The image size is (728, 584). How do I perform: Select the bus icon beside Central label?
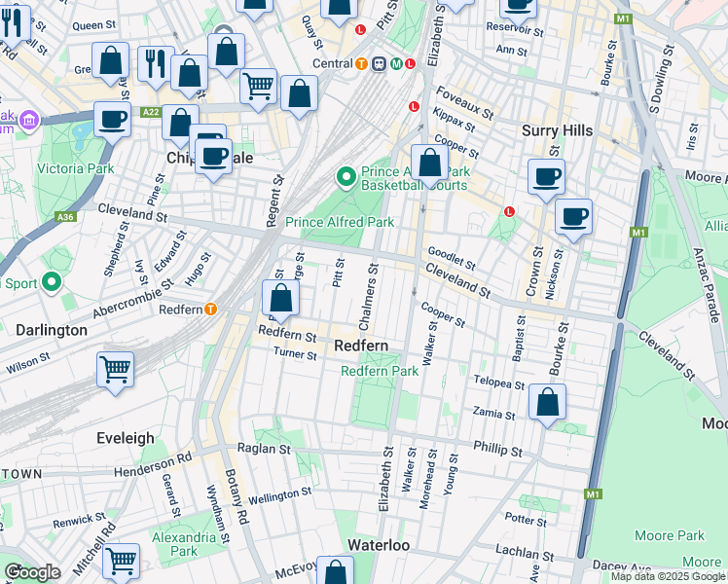[379, 63]
